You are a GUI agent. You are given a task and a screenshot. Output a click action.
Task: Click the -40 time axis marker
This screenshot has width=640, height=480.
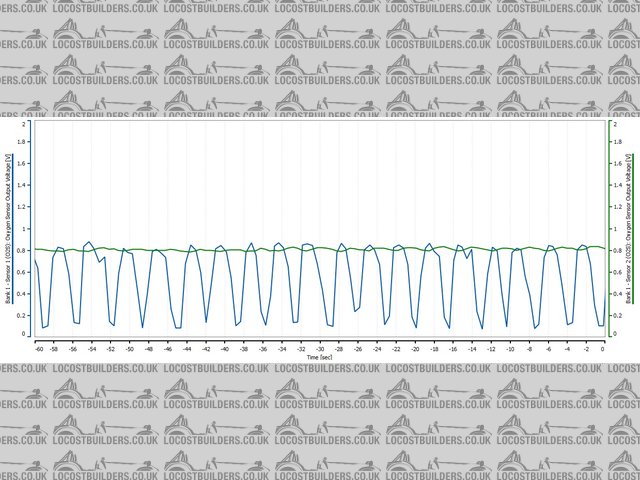(x=227, y=349)
